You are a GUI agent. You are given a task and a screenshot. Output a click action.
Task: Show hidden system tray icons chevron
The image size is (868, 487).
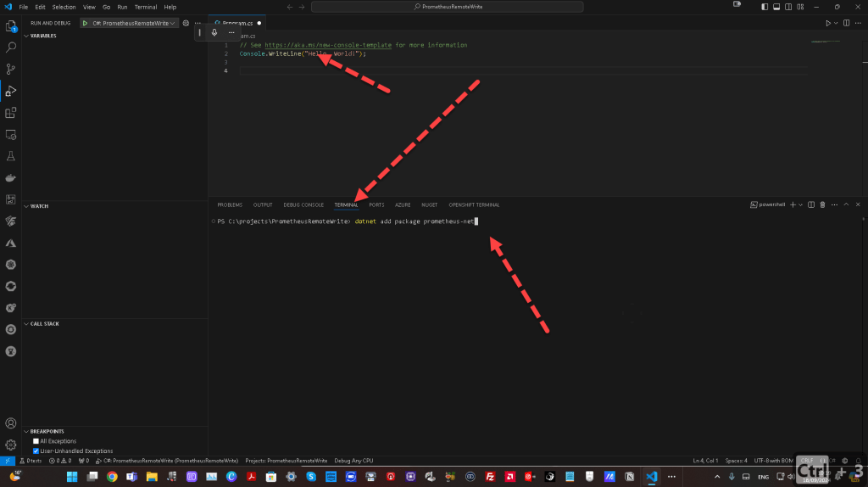click(717, 477)
